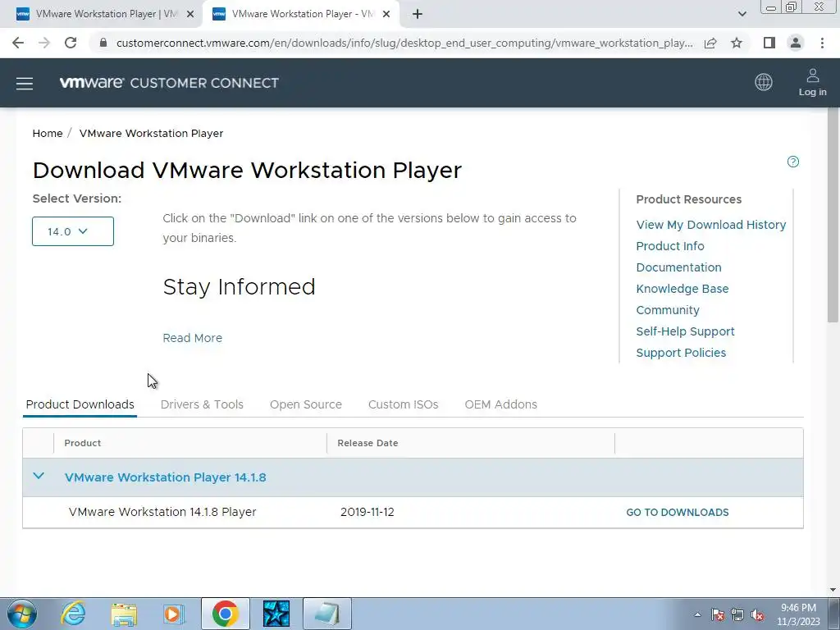
Task: Click the VMware Customer Connect logo
Action: pos(169,83)
